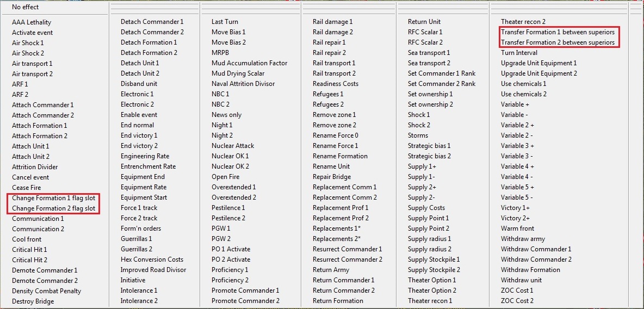Screen dimensions: 644x309
Task: Select the 'Destroy Bridge' effect
Action: [33, 301]
